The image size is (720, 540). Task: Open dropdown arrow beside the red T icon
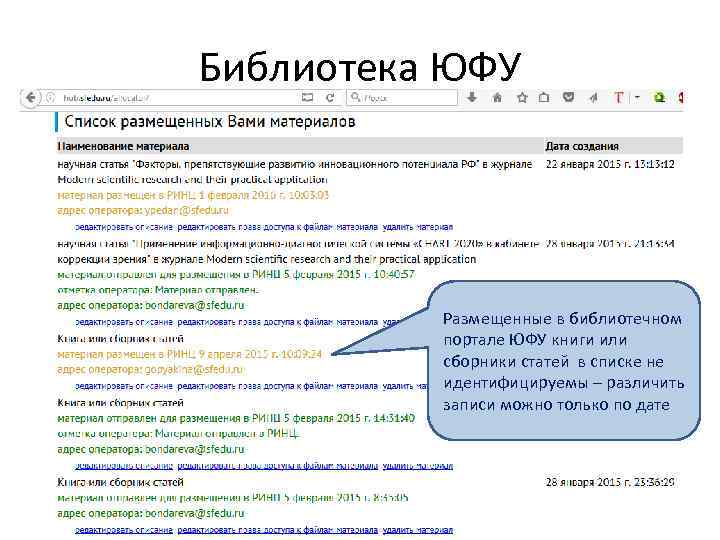(637, 97)
